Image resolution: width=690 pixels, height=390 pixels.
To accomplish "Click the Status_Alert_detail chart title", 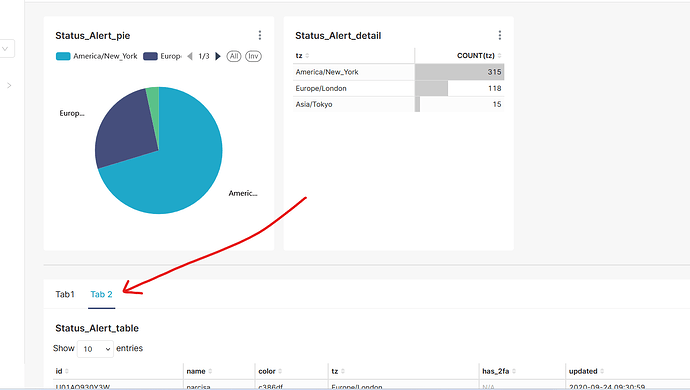I will tap(338, 36).
